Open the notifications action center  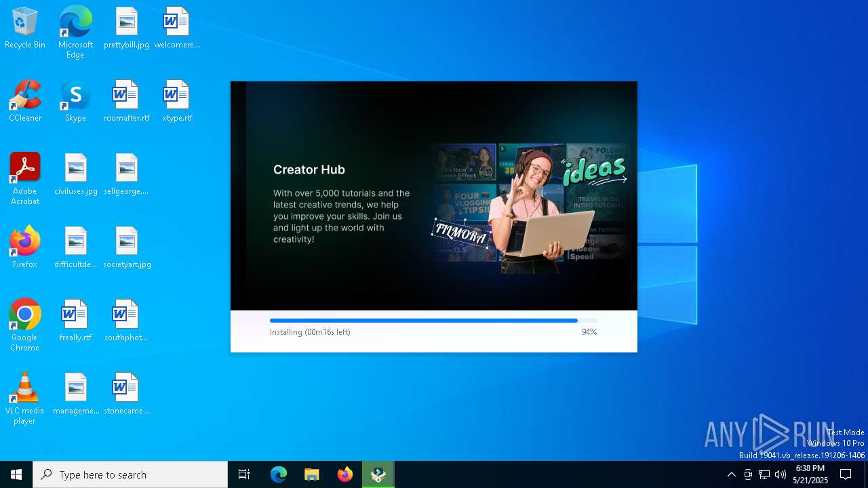coord(846,474)
